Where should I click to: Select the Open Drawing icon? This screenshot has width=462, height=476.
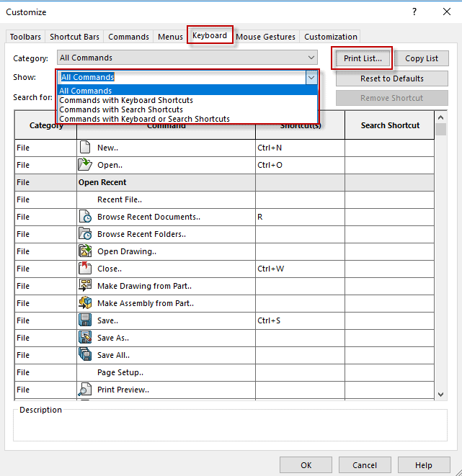(85, 251)
